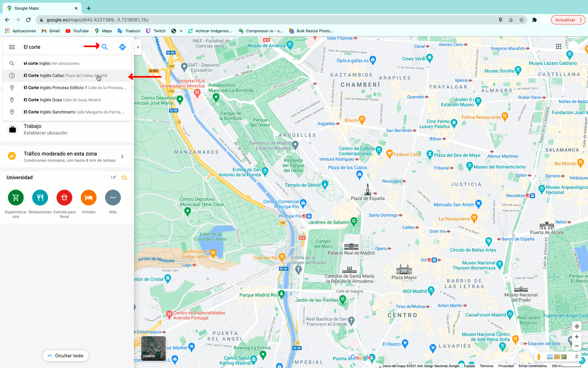
Task: Open the Museo Nacional del Prado marker
Action: click(521, 289)
